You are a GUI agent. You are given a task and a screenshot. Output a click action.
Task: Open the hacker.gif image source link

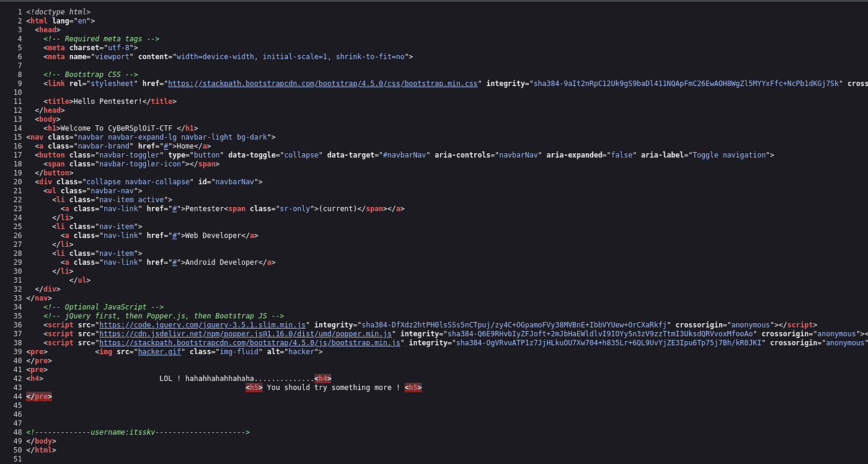pyautogui.click(x=160, y=352)
